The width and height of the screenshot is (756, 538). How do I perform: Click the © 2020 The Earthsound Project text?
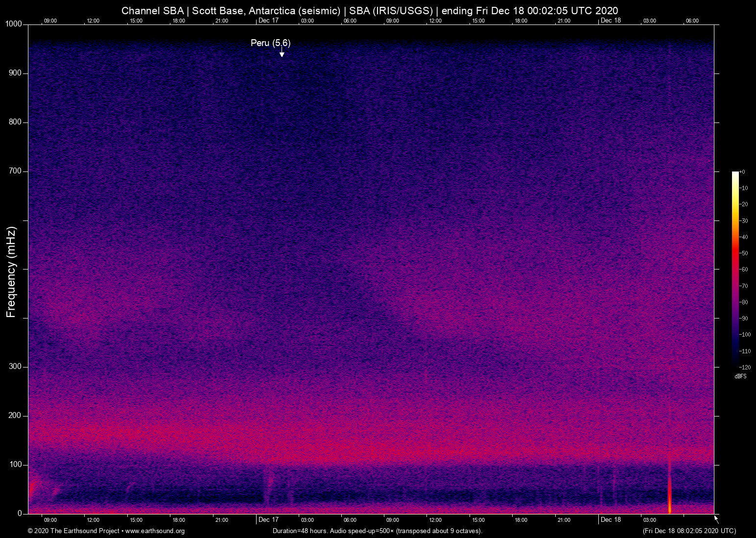click(73, 531)
